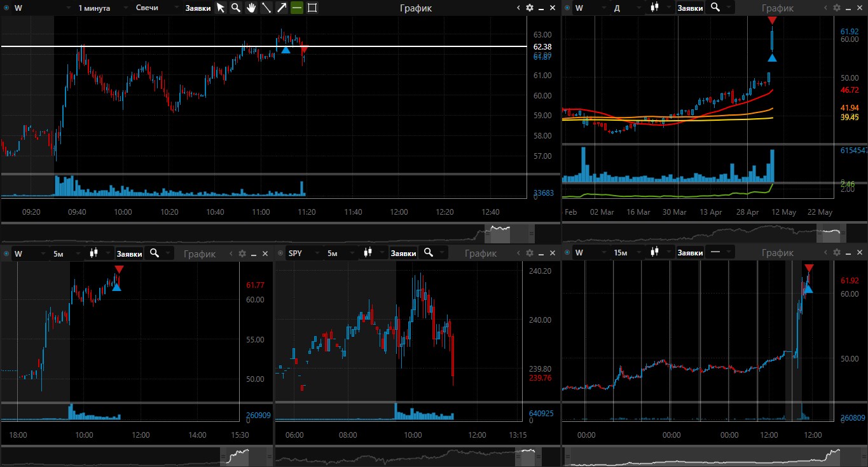Viewport: 868px width, 467px height.
Task: Click the white horizontal 62.38 price level line
Action: [264, 46]
